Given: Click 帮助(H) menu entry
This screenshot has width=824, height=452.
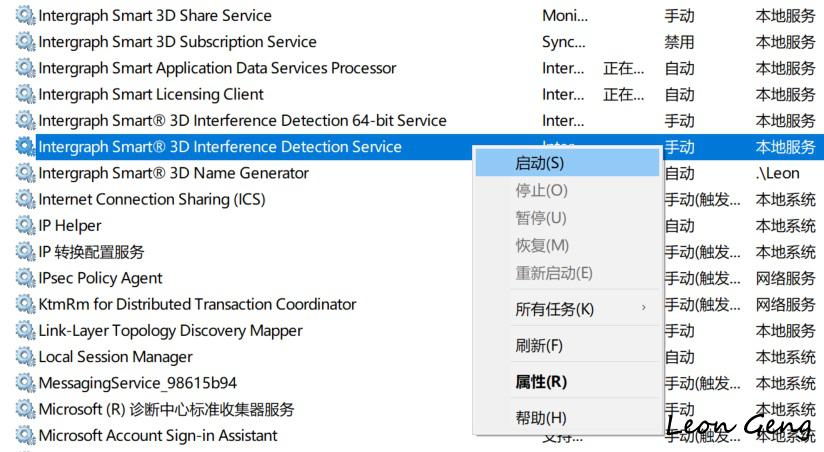Looking at the screenshot, I should click(x=568, y=418).
